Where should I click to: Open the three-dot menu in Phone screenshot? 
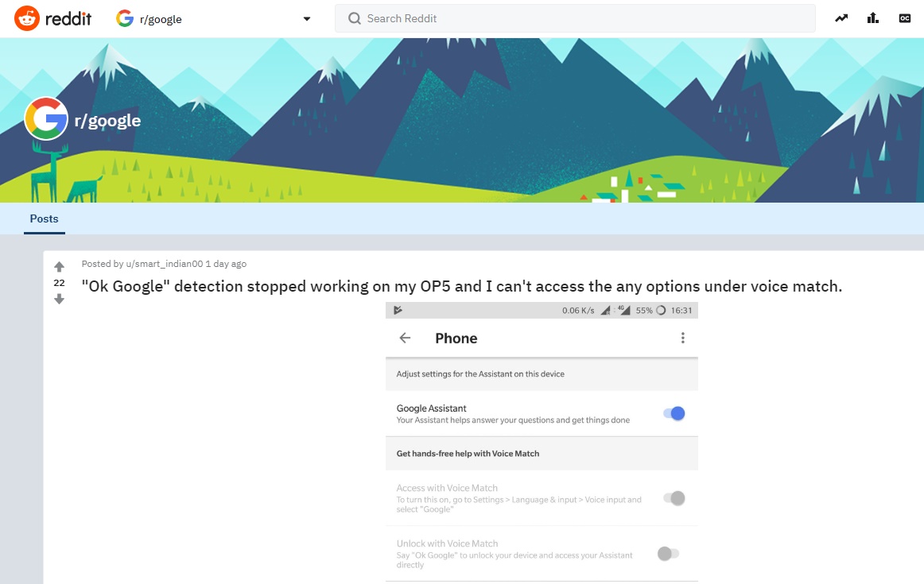point(683,338)
